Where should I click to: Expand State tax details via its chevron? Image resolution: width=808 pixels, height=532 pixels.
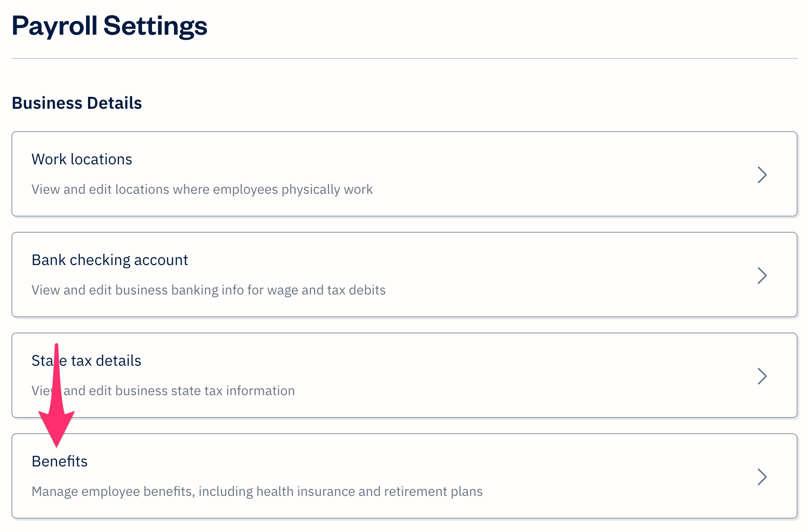(762, 376)
